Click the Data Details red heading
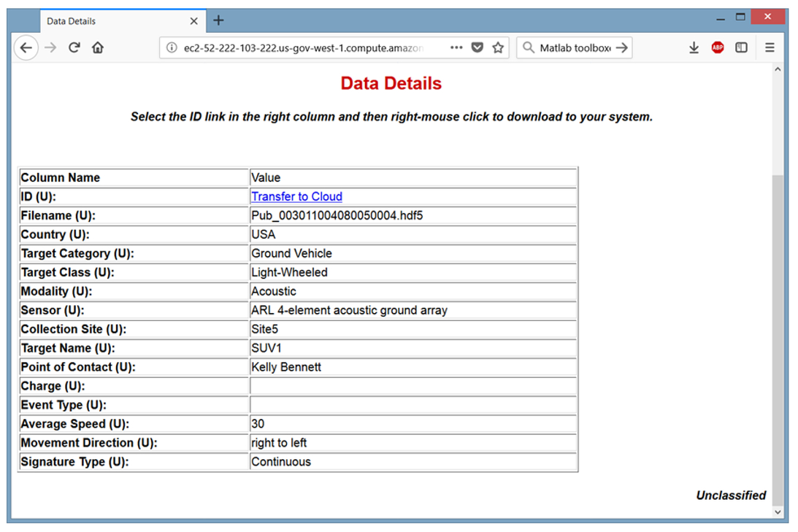798x532 pixels. pyautogui.click(x=391, y=83)
